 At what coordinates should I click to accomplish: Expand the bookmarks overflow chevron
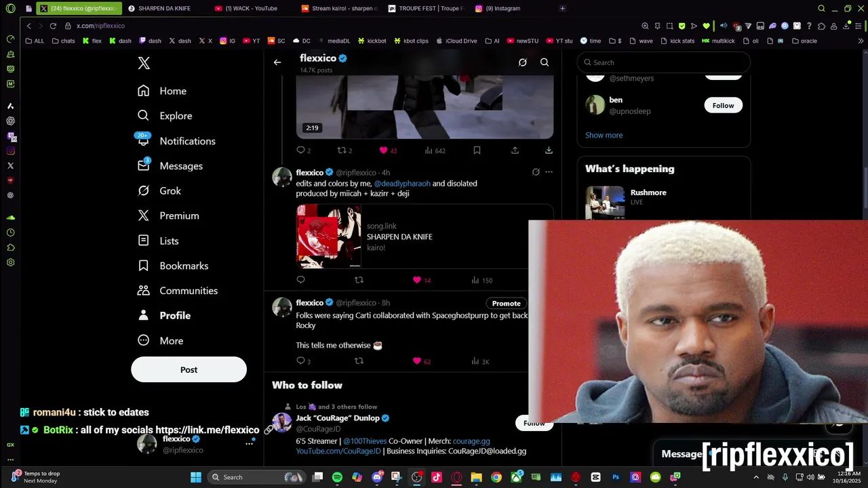pyautogui.click(x=861, y=41)
